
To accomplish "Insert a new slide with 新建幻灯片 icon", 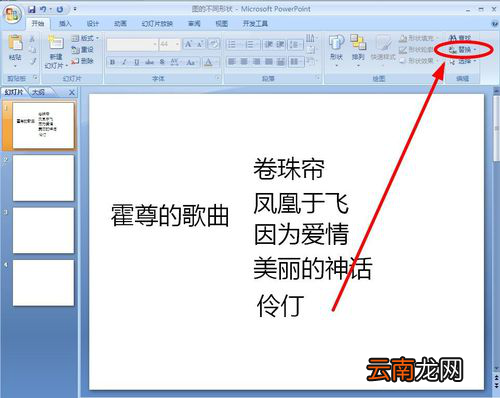I will click(56, 43).
